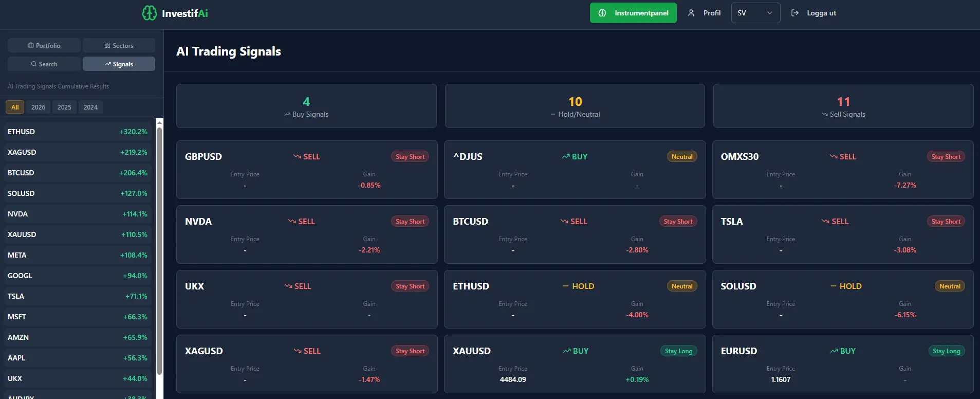Select MSFT row in cumulative results
Viewport: 980px width, 399px height.
(78, 317)
